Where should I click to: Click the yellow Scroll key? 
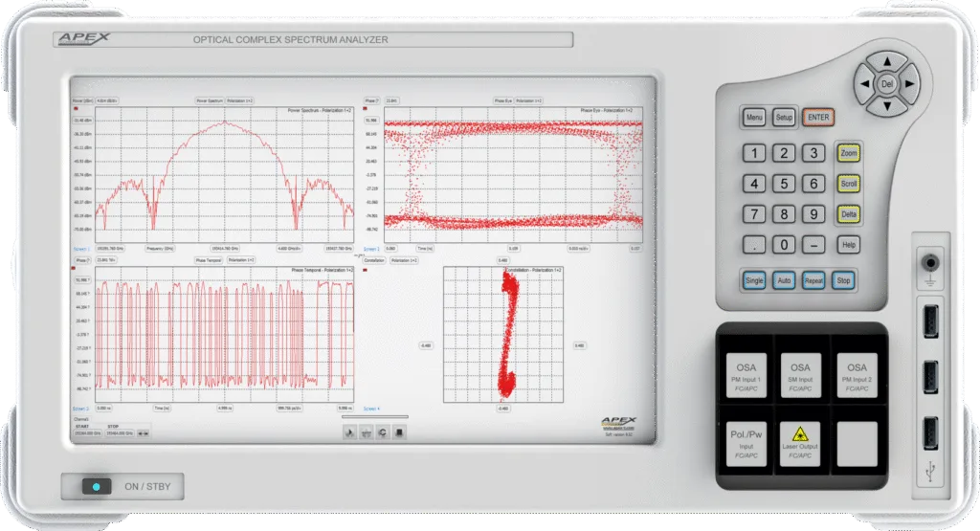point(849,184)
